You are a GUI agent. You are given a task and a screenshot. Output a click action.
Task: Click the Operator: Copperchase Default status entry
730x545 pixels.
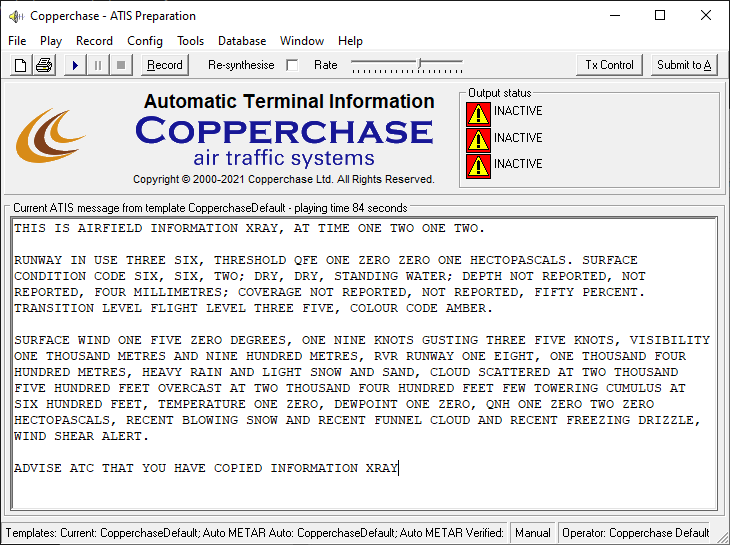(635, 532)
